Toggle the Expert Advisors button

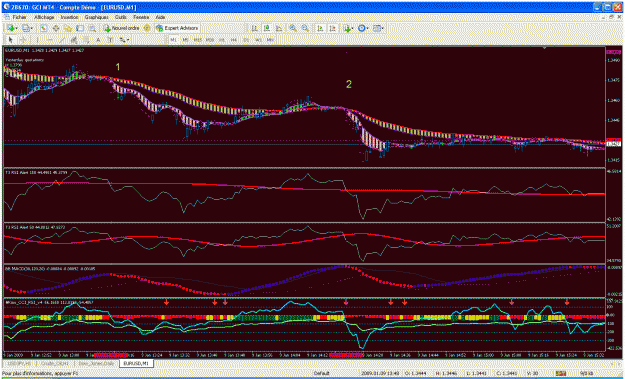click(177, 28)
